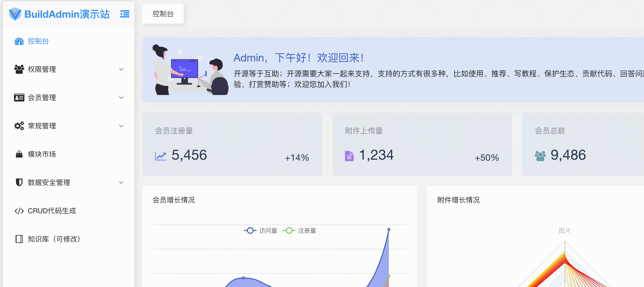Expand the 会员管理 submenu chevron
This screenshot has height=287, width=644.
tap(121, 98)
